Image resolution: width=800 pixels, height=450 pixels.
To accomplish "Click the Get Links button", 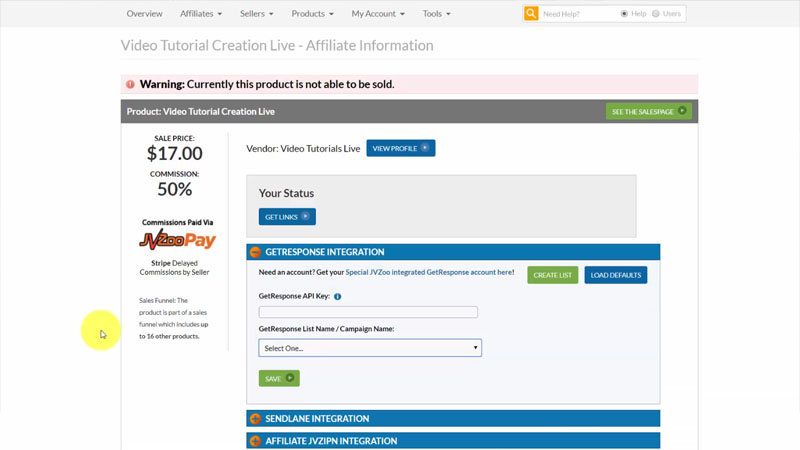I will 287,217.
